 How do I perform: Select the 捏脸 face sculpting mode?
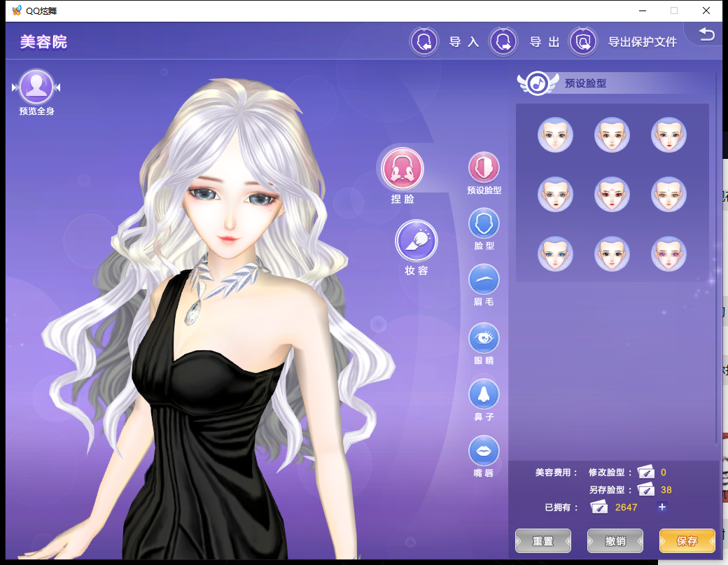pyautogui.click(x=402, y=169)
